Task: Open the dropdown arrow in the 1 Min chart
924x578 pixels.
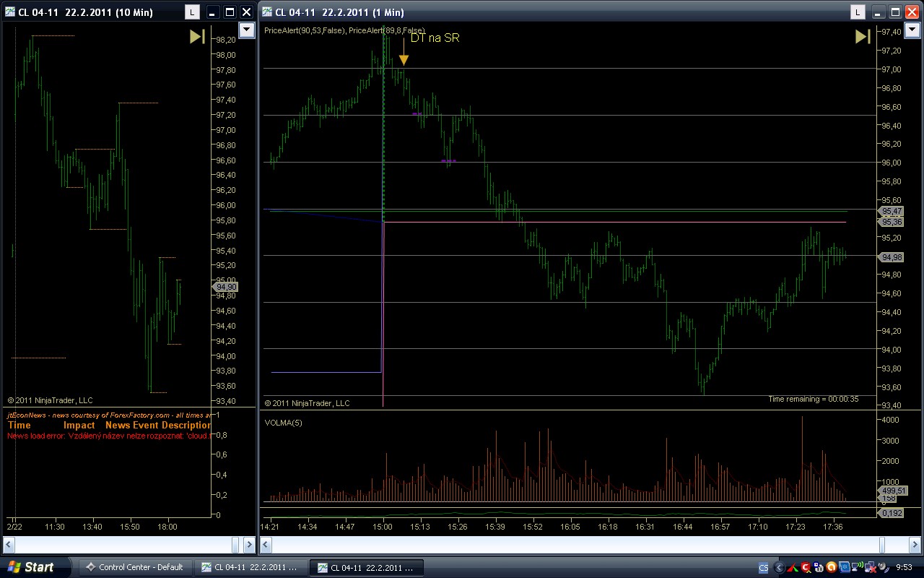Action: 912,30
